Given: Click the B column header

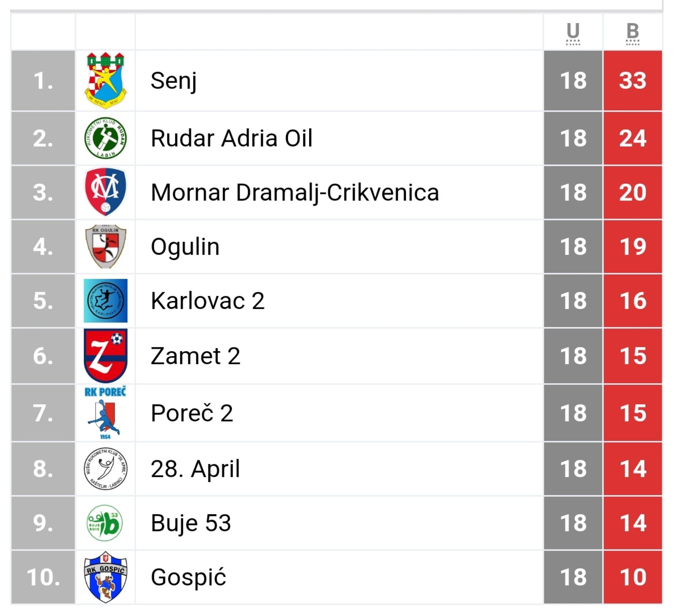Looking at the screenshot, I should (x=632, y=32).
